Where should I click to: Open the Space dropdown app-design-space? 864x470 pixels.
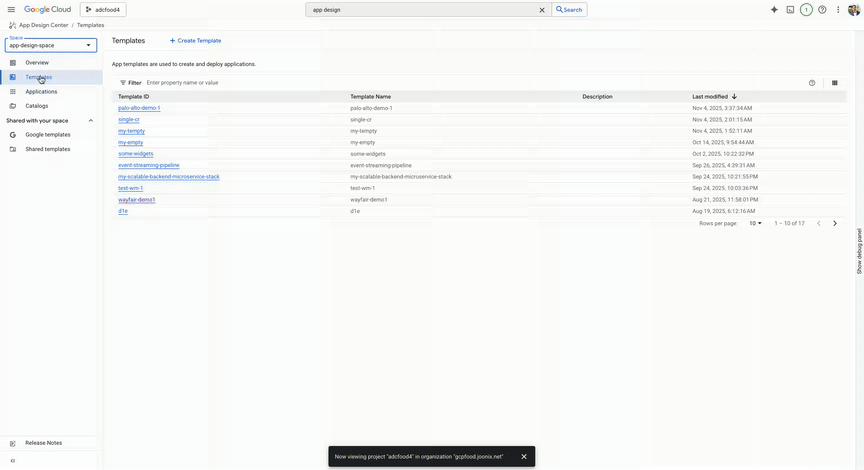tap(51, 45)
